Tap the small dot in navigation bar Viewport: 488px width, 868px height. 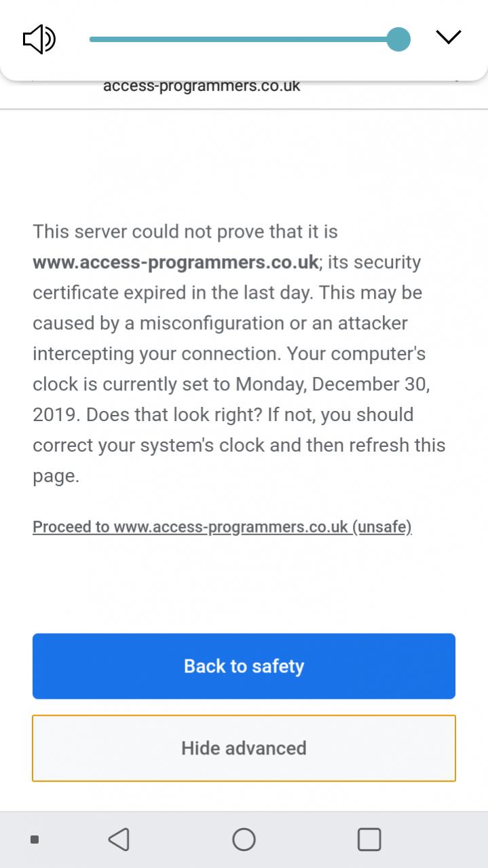(35, 840)
